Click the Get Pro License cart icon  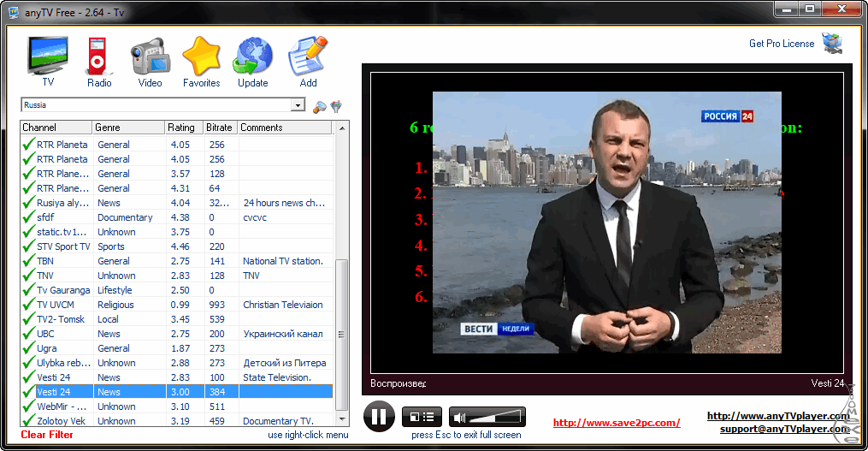pos(832,43)
